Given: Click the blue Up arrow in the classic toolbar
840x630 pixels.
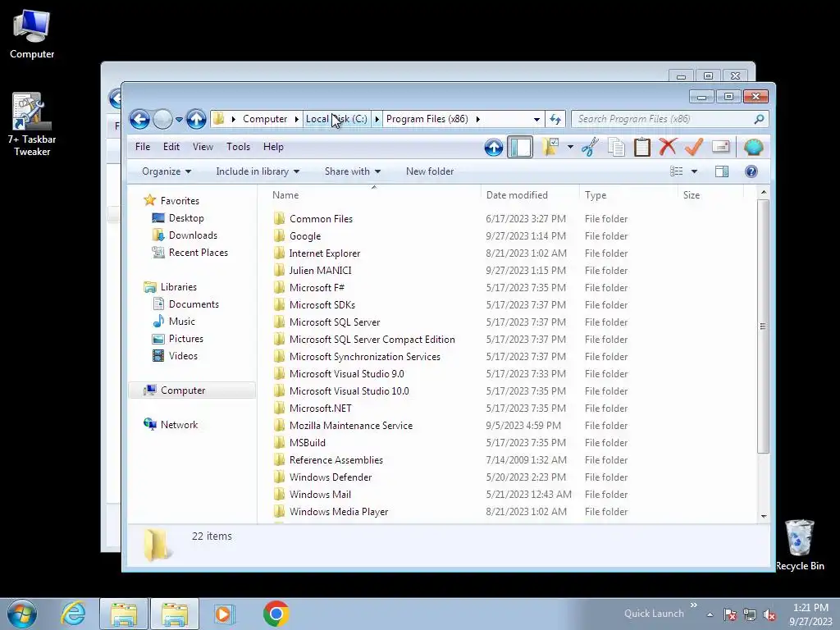Looking at the screenshot, I should point(493,148).
